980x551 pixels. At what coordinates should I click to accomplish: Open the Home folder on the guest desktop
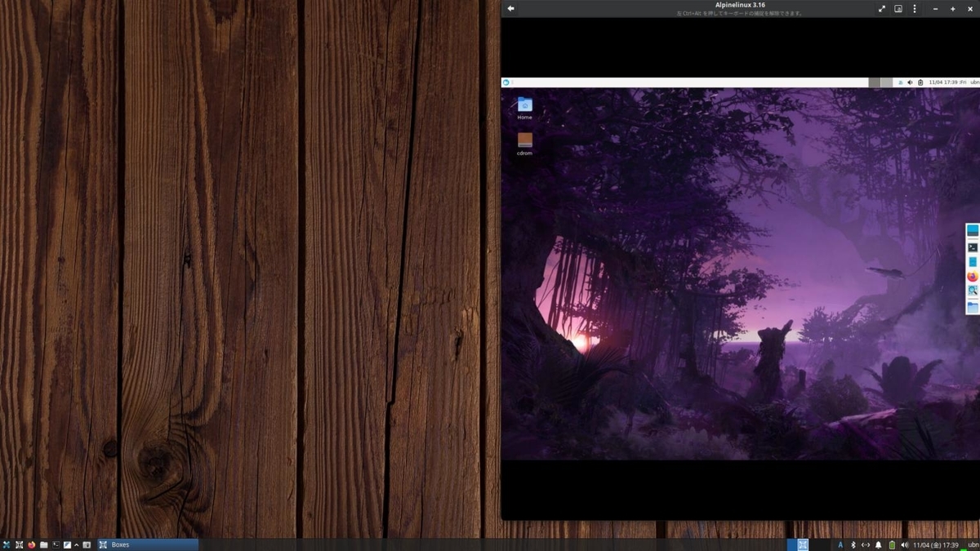[524, 108]
